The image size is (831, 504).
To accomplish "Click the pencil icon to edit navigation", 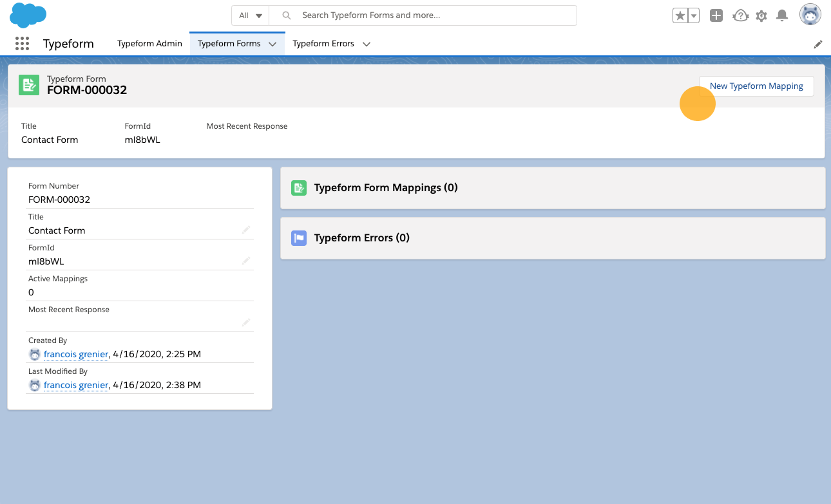I will pyautogui.click(x=818, y=44).
